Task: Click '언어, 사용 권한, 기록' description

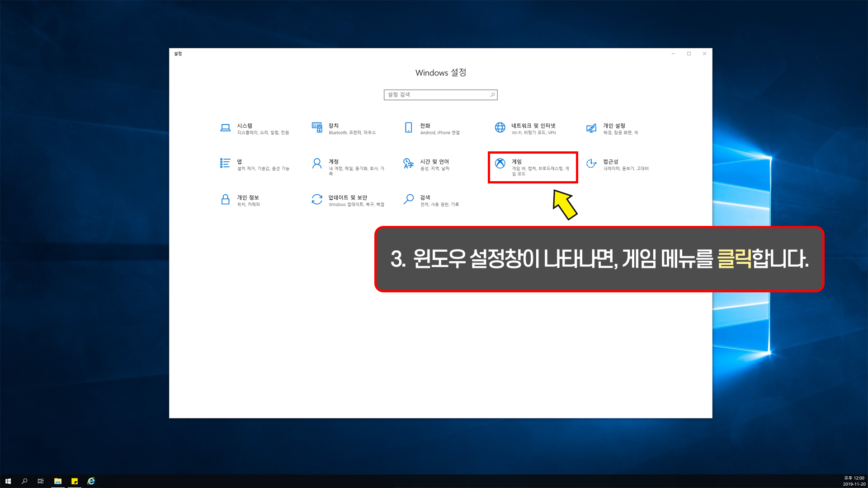Action: coord(439,205)
